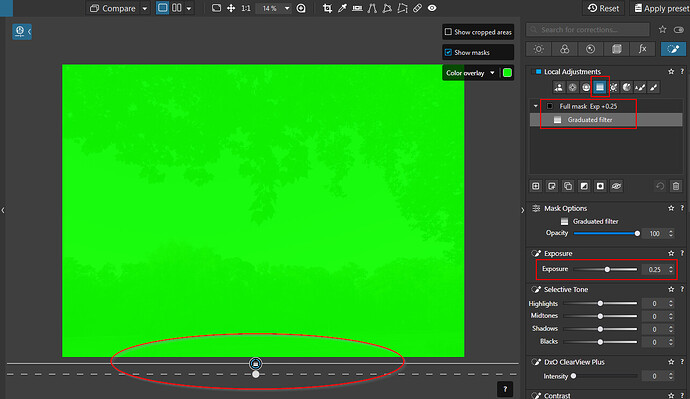The width and height of the screenshot is (690, 399).
Task: Open the fx Effects tab
Action: click(x=642, y=49)
